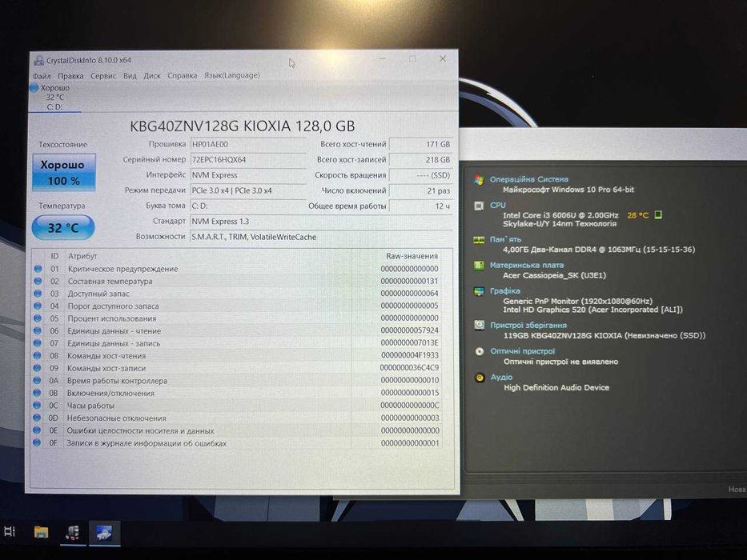Open the Правка menu
This screenshot has width=747, height=560.
70,76
